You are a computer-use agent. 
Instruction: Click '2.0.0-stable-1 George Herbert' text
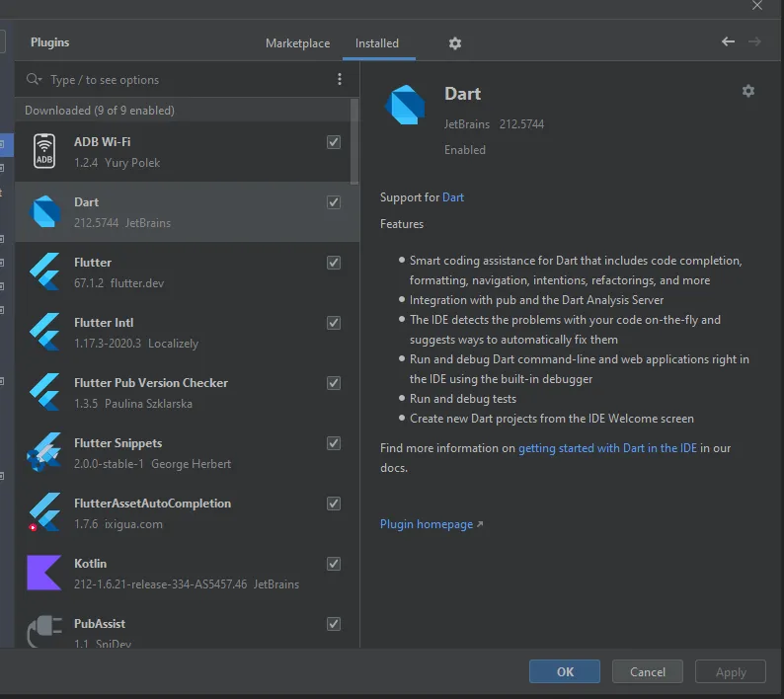152,464
